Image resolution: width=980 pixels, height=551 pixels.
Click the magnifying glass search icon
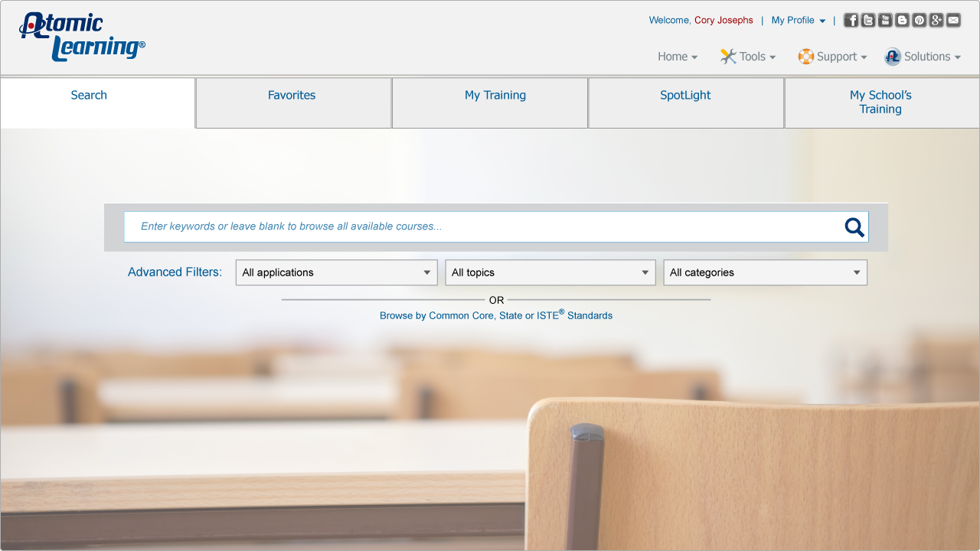(854, 227)
